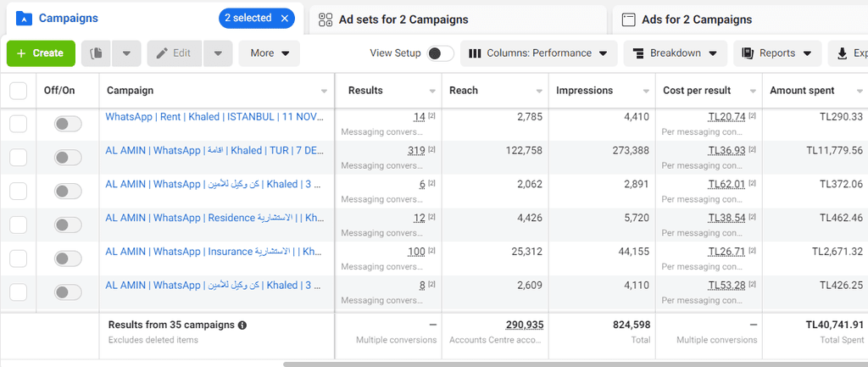
Task: Tick the select-all header checkbox
Action: click(x=19, y=91)
